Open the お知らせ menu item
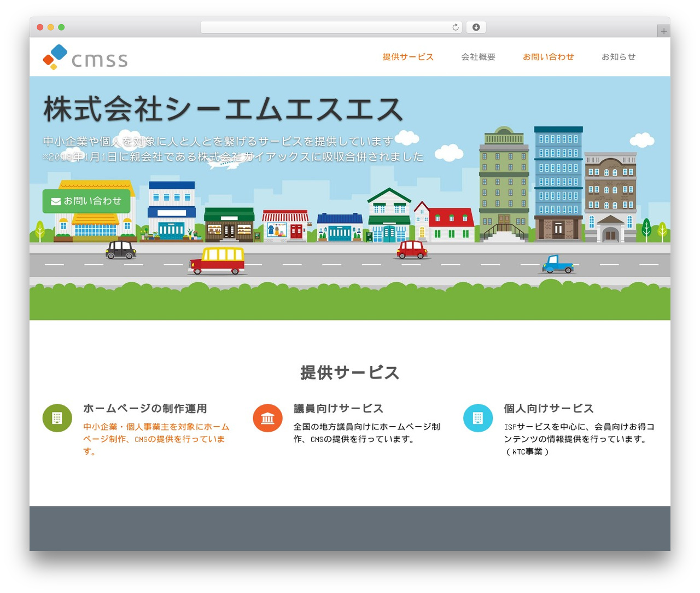Viewport: 700px width, 593px height. click(619, 57)
